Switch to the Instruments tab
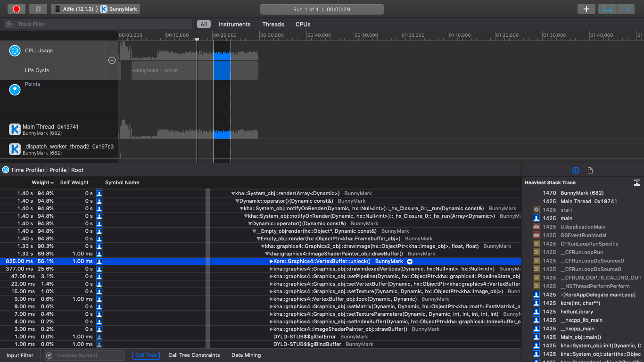The height and width of the screenshot is (362, 644). (234, 25)
